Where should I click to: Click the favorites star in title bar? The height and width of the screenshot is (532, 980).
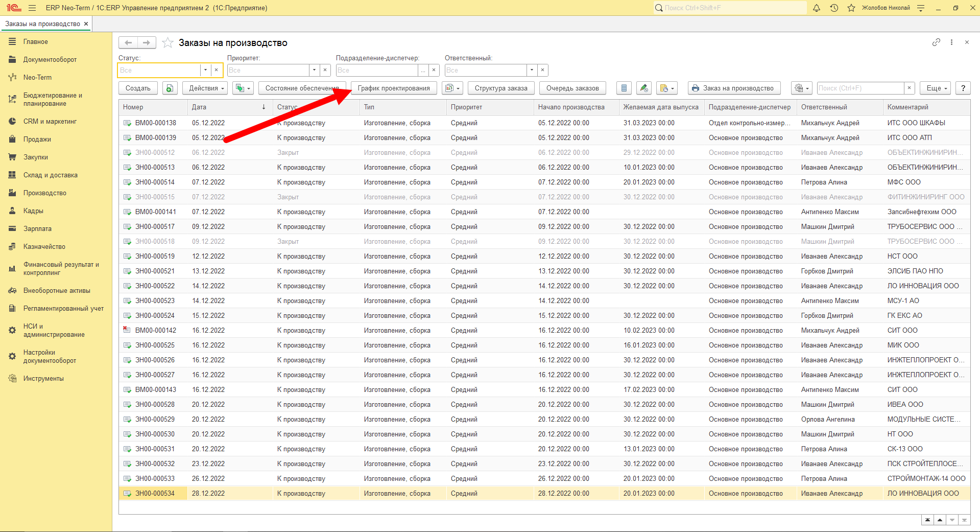[851, 8]
